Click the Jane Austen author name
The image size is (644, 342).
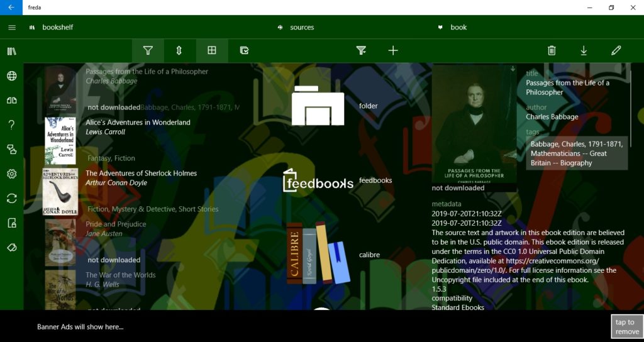pos(104,234)
